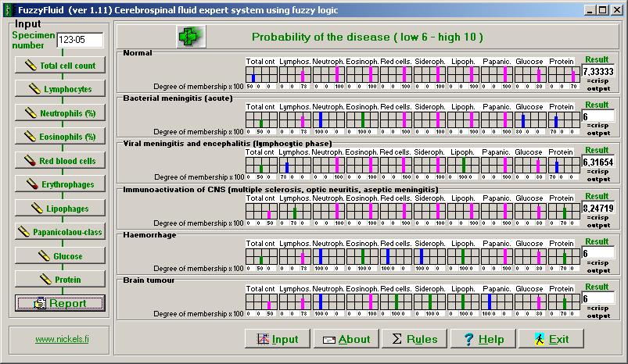Visit the www.nickels.fi link
This screenshot has height=364, width=628.
62,339
